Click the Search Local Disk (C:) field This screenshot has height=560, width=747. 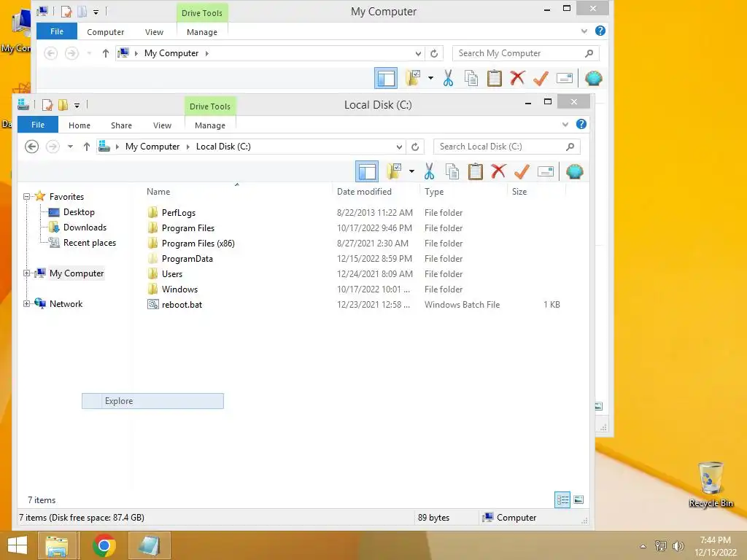pyautogui.click(x=506, y=147)
